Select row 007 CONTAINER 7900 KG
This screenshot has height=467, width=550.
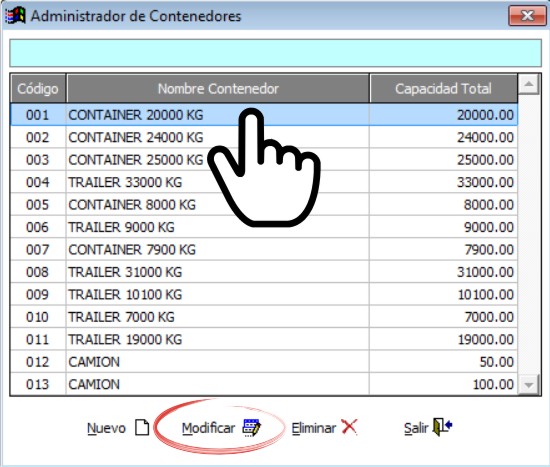264,249
